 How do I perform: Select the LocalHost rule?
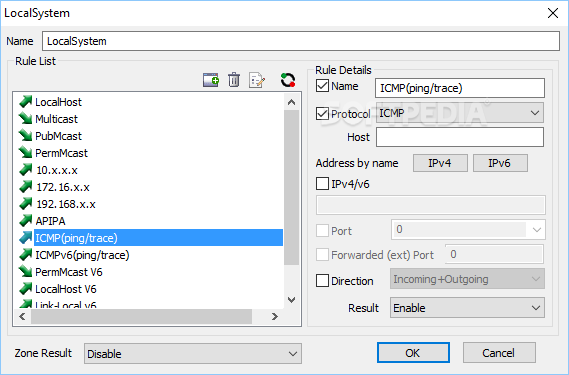click(x=58, y=102)
